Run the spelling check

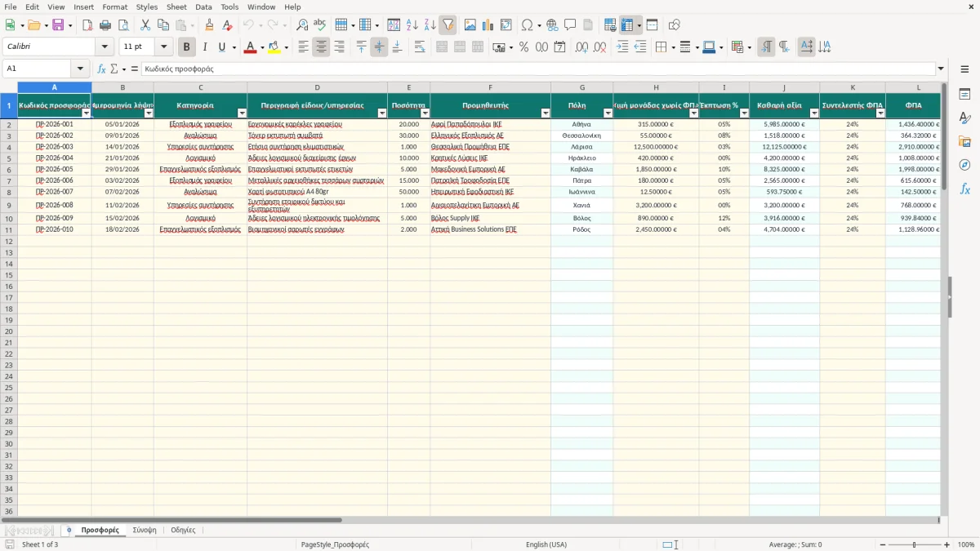pos(319,25)
